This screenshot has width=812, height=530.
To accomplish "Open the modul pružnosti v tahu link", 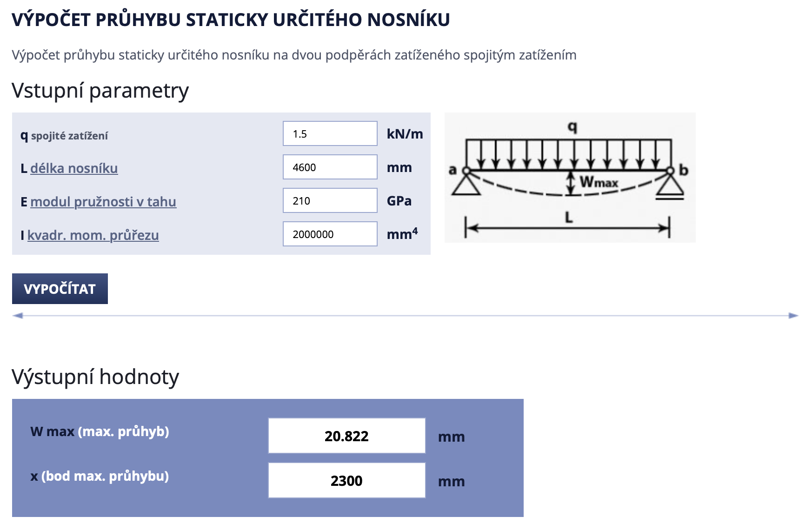I will (103, 202).
